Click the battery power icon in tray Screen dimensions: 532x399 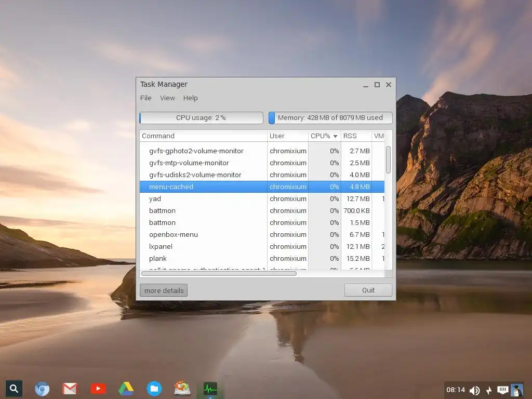click(x=489, y=391)
